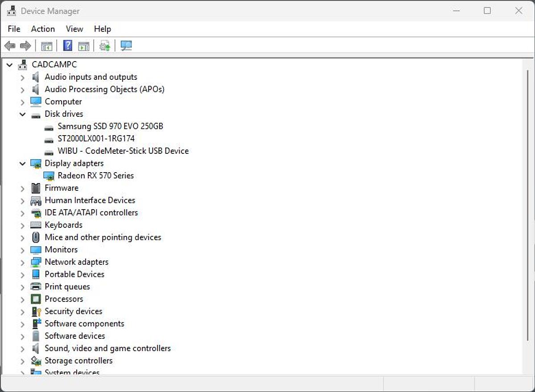The height and width of the screenshot is (392, 535).
Task: Select WIBU - CodeMeter-Stick USB Device
Action: [x=123, y=151]
